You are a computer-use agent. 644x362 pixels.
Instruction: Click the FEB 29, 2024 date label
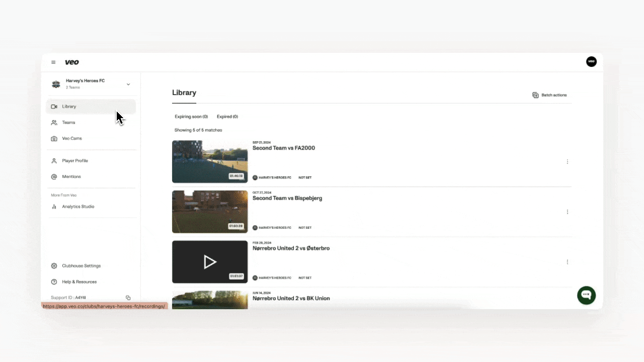(262, 243)
